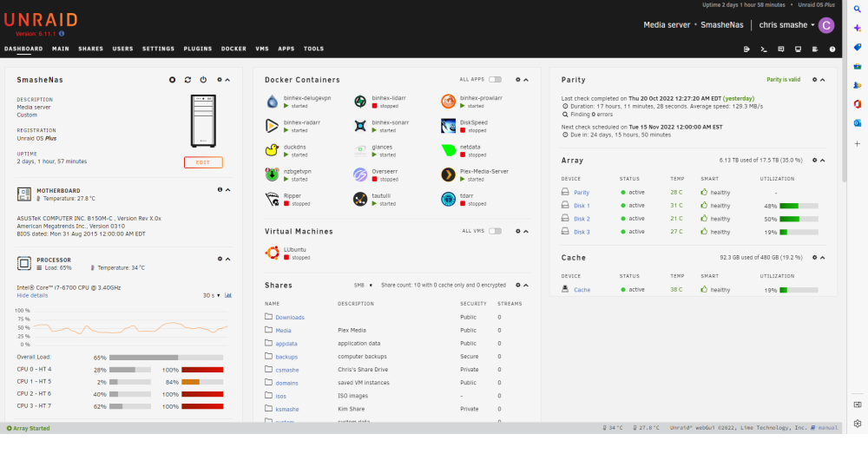The image size is (868, 467).
Task: Click the UNRAID logo
Action: tap(41, 21)
